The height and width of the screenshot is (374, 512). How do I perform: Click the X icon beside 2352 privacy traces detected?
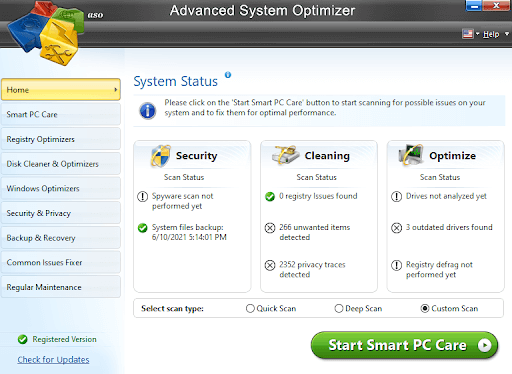270,265
